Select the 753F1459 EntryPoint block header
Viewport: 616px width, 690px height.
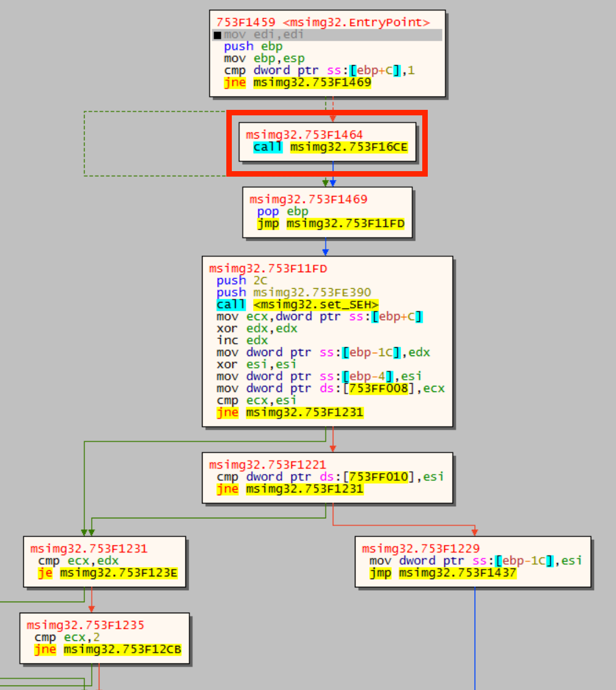[323, 22]
